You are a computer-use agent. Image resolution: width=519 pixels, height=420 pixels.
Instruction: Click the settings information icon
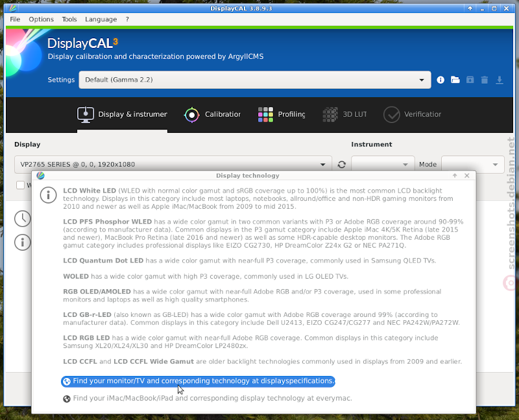[441, 80]
